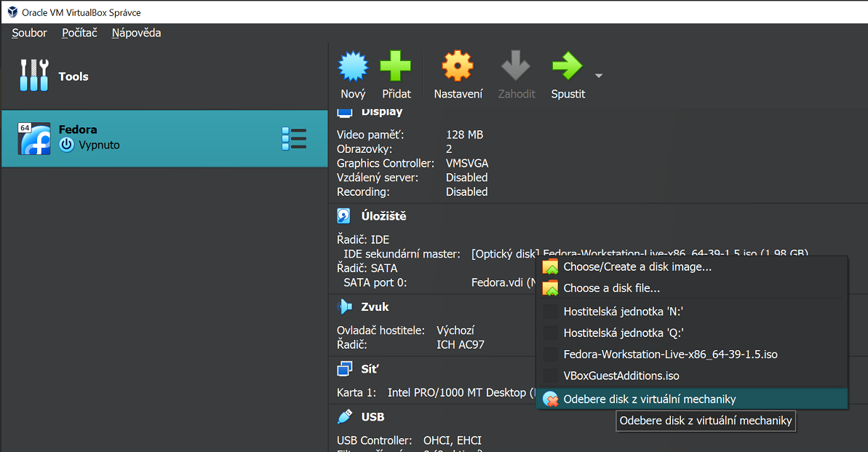
Task: Click the 'OHCI, EHCI' USB controller value
Action: 453,440
